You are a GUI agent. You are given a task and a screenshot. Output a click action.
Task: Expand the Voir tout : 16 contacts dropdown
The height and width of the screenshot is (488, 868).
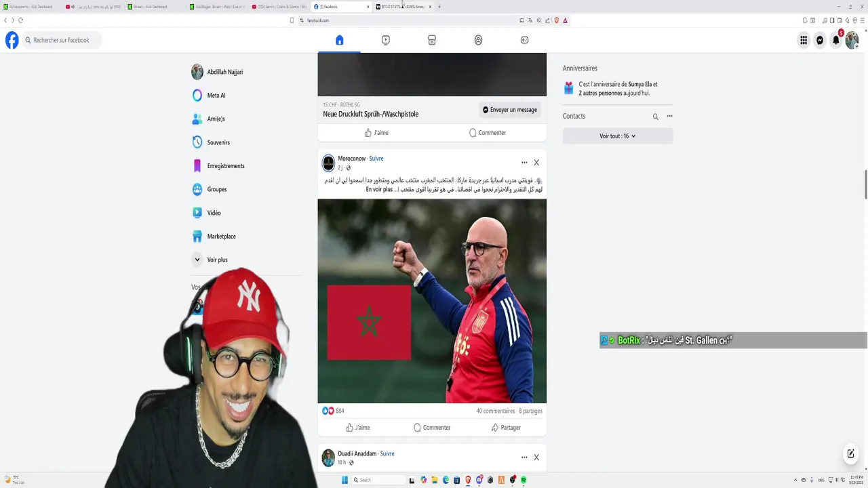(618, 136)
